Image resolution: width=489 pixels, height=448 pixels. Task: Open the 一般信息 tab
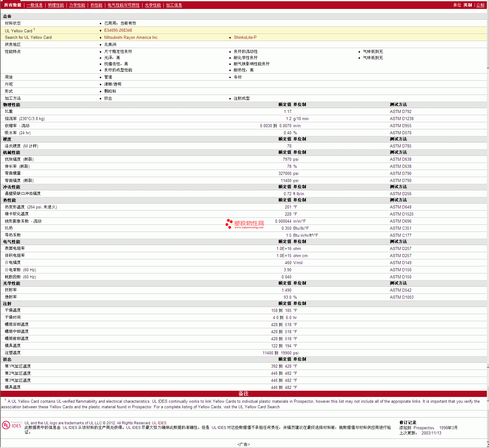click(34, 5)
